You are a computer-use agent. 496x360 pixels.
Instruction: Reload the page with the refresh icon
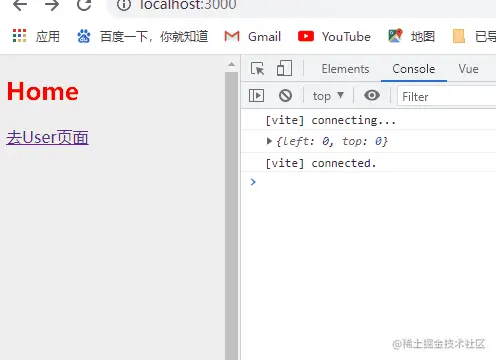pos(84,5)
